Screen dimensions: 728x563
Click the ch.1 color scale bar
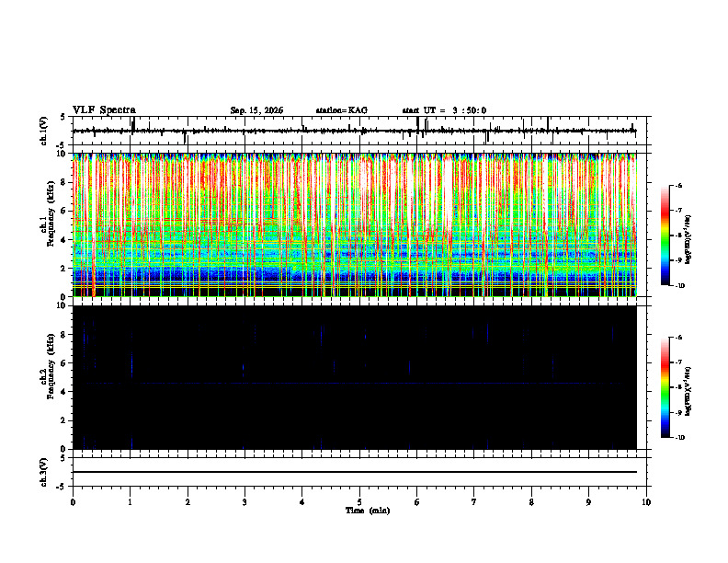(x=665, y=236)
